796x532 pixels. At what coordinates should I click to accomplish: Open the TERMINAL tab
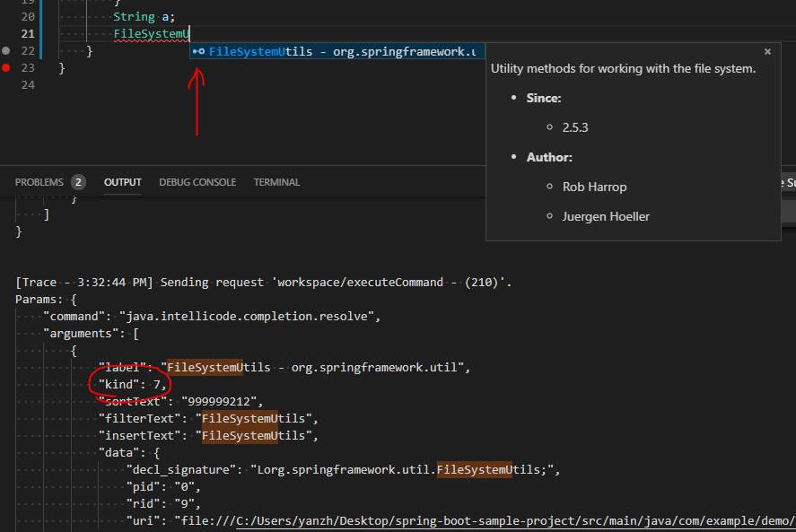click(276, 181)
